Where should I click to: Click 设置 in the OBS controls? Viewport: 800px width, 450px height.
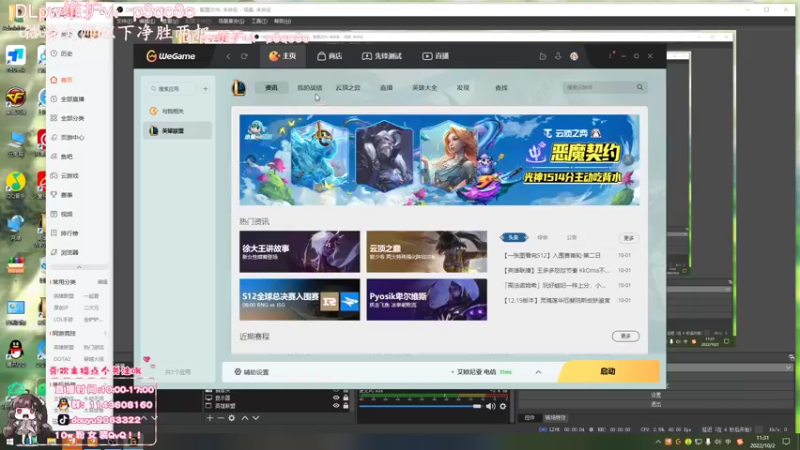coord(656,395)
